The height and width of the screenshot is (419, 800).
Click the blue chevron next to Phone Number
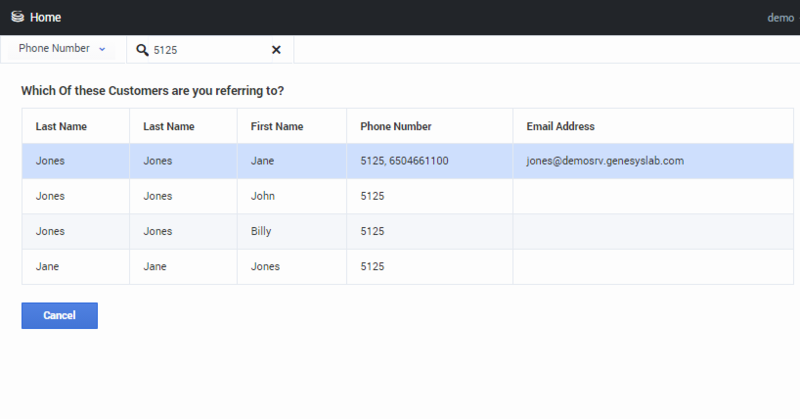click(x=102, y=49)
